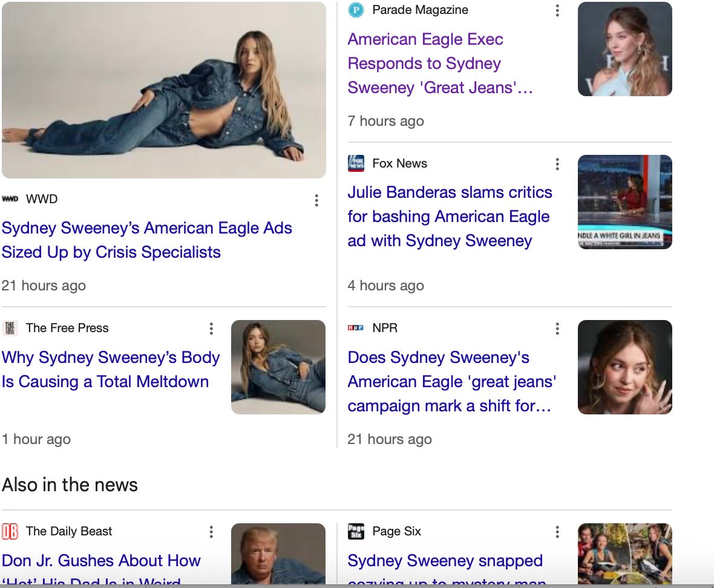Click the 'Fox News' source name
This screenshot has height=588, width=714.
(x=399, y=163)
